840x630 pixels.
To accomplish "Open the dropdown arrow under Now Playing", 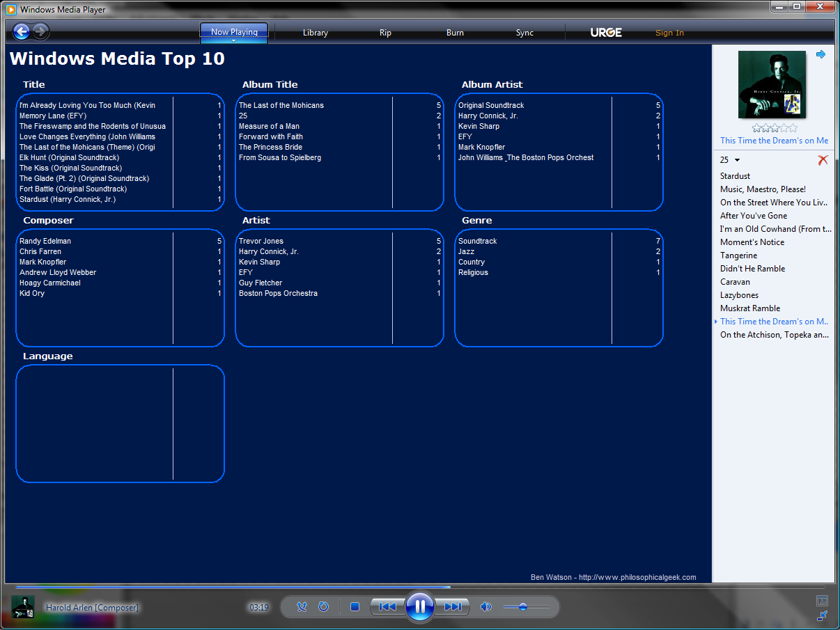I will tap(234, 40).
